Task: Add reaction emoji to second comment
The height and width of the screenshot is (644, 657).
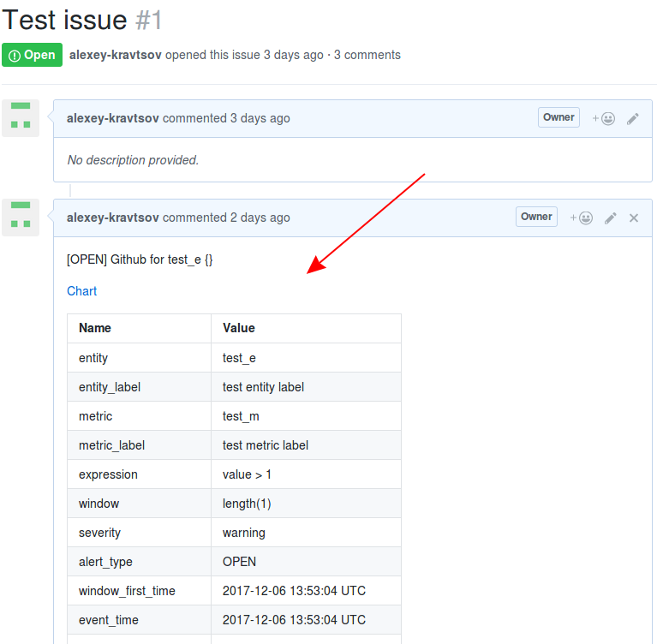Action: [x=581, y=218]
